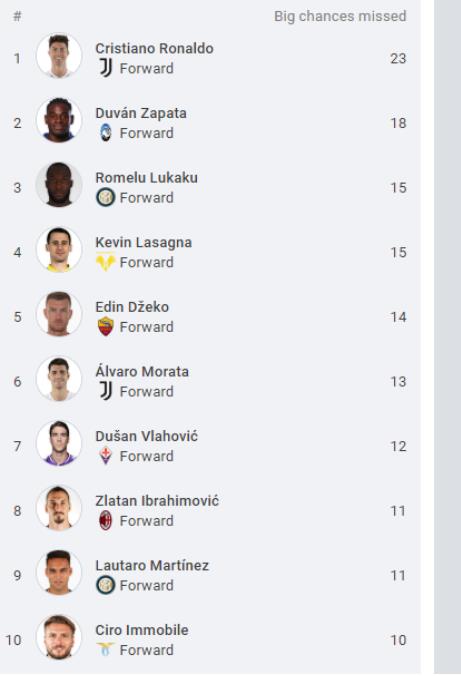The image size is (461, 676).
Task: Select Zlatan Ibrahimović's avatar picture
Action: coord(59,509)
